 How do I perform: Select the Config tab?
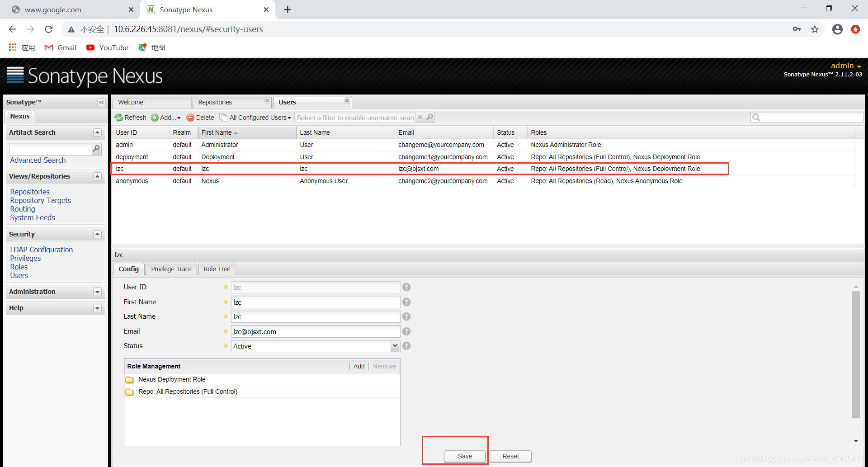coord(129,269)
